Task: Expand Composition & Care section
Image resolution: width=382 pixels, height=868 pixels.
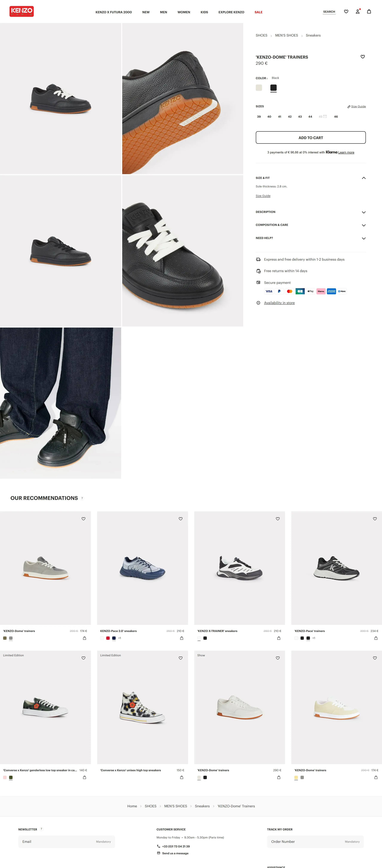Action: (x=311, y=225)
